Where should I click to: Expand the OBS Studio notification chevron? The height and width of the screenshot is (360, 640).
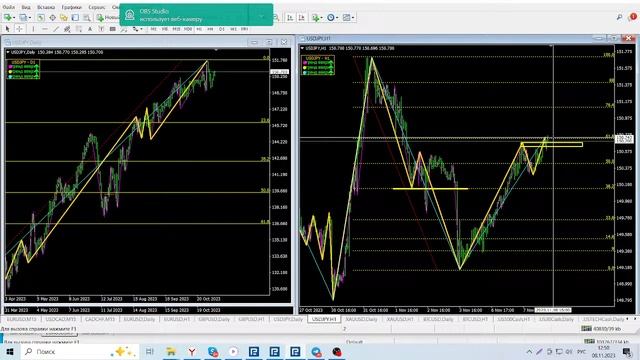tap(261, 16)
